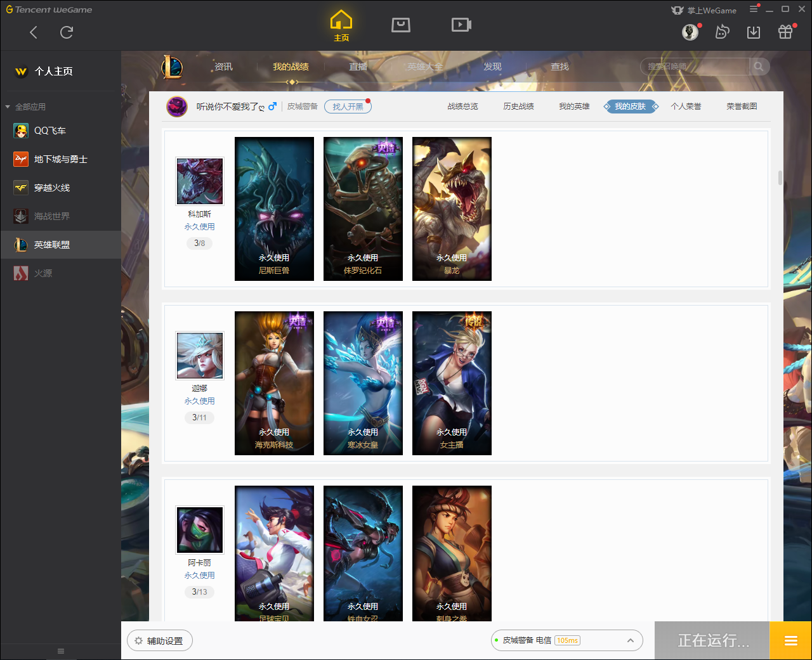812x660 pixels.
Task: Open the 查找 tab
Action: [x=560, y=67]
